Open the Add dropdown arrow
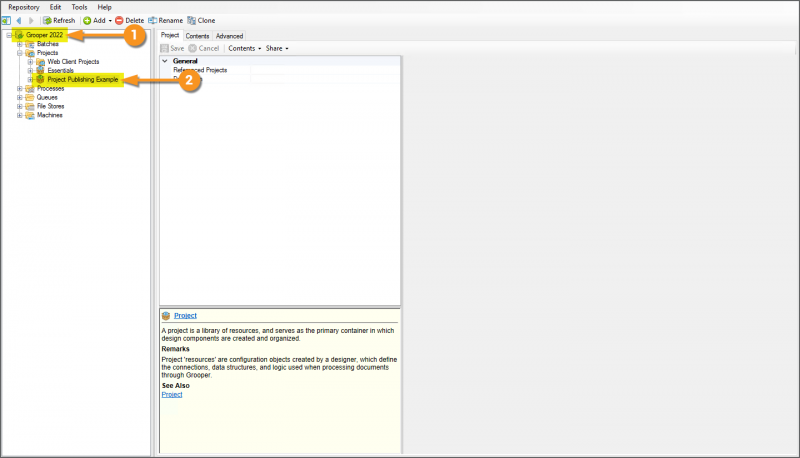This screenshot has width=800, height=458. [x=110, y=21]
